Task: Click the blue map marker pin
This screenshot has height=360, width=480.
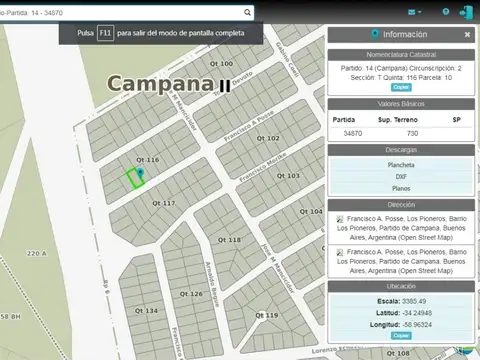Action: pyautogui.click(x=141, y=173)
